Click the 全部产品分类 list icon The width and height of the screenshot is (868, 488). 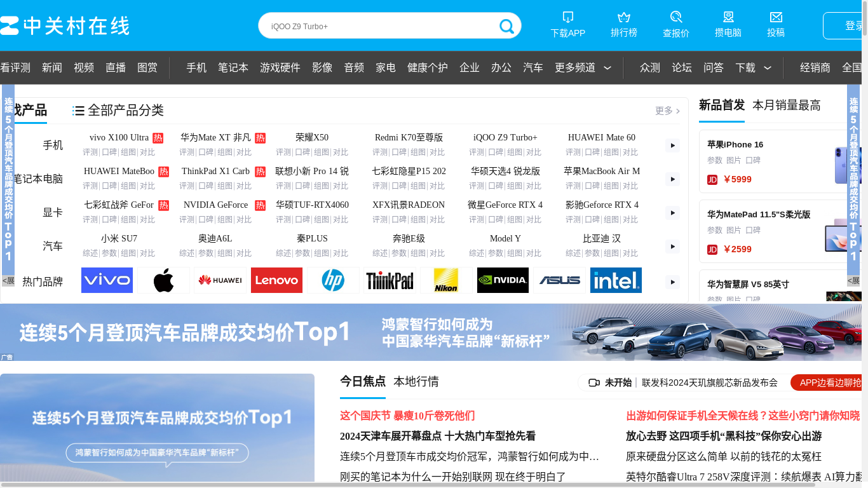pos(79,111)
